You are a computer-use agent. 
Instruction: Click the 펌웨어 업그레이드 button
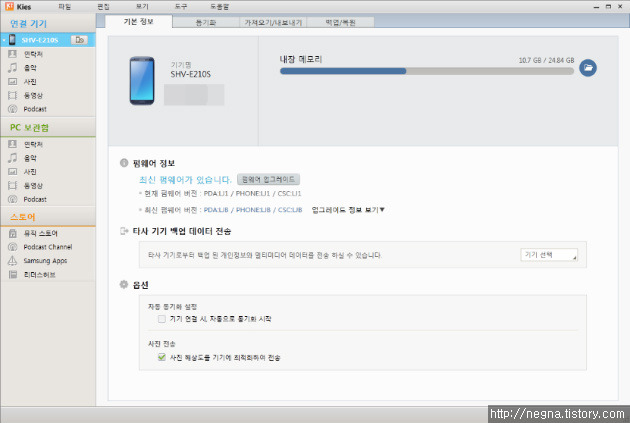[x=268, y=179]
